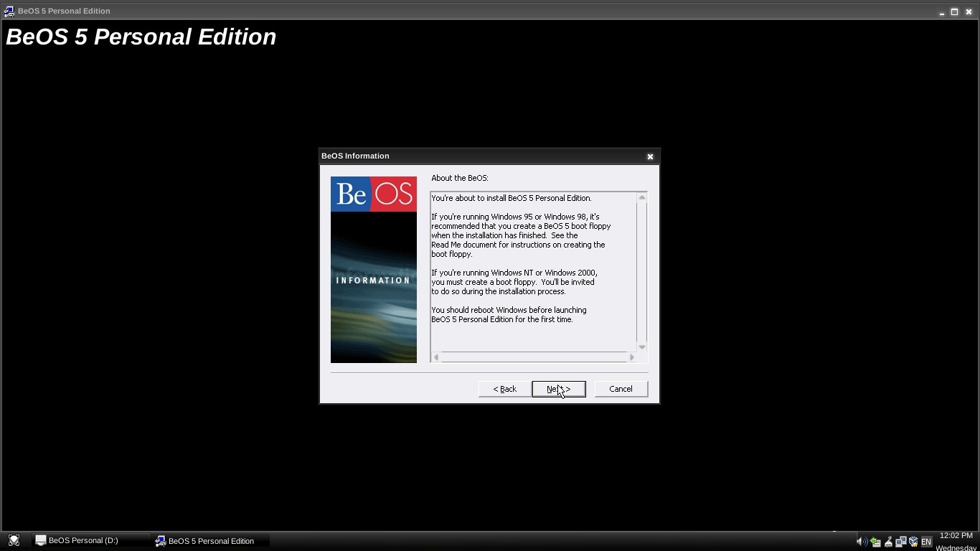The height and width of the screenshot is (551, 980).
Task: Click the installer title bar icon
Action: (x=9, y=11)
